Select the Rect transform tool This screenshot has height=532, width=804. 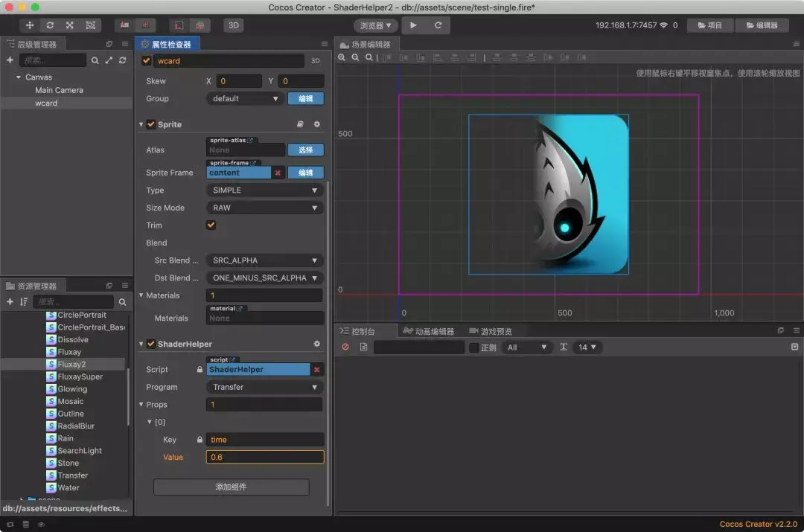pyautogui.click(x=90, y=25)
